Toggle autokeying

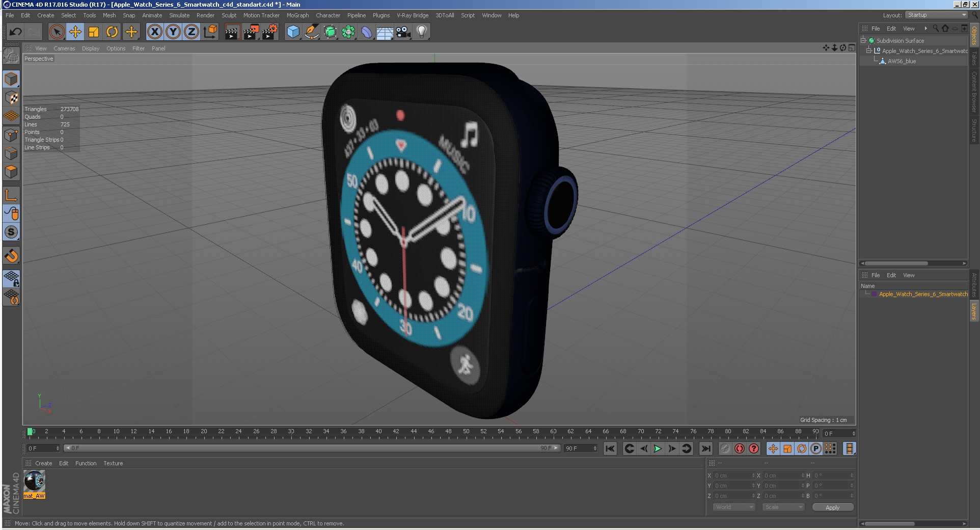740,448
